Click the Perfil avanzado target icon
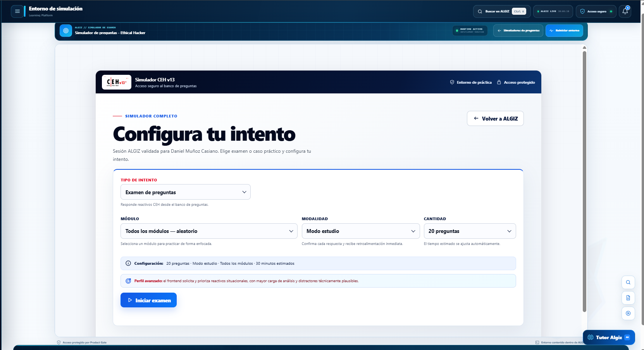This screenshot has height=350, width=644. 128,281
